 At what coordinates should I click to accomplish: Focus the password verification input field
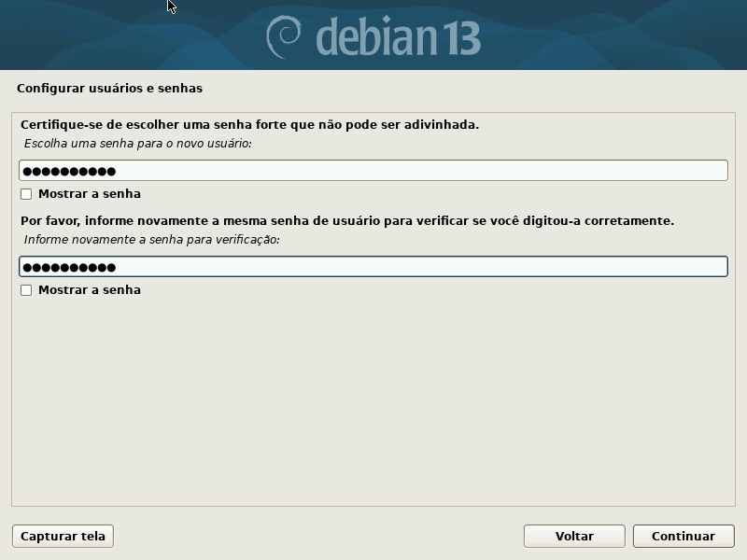(x=373, y=267)
